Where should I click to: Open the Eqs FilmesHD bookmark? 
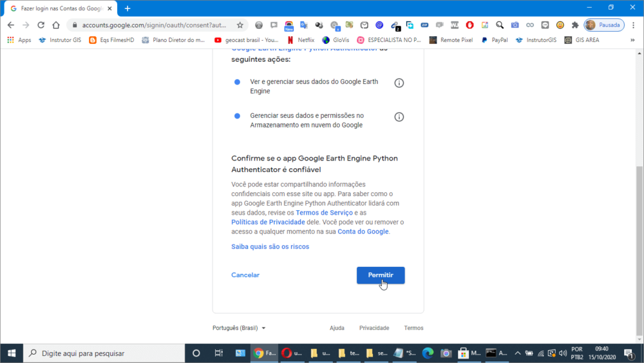click(x=111, y=40)
